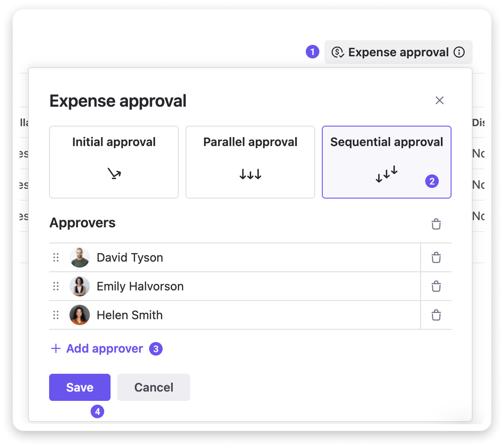Click Add approver link

pyautogui.click(x=105, y=348)
